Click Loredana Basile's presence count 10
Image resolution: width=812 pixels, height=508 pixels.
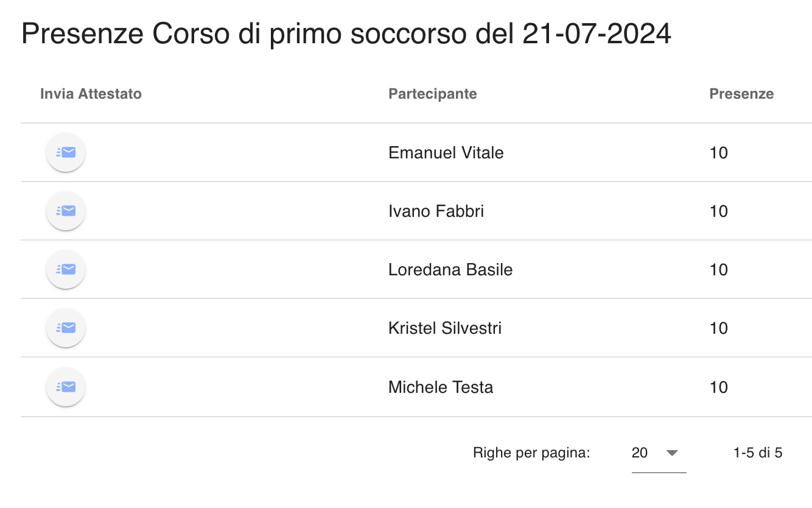click(x=719, y=269)
